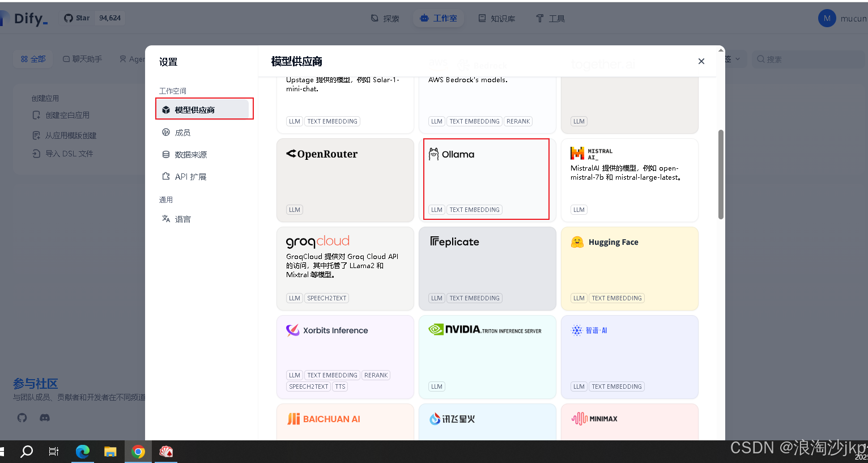This screenshot has height=463, width=868.
Task: Click the MiniMax provider logo
Action: coord(594,419)
